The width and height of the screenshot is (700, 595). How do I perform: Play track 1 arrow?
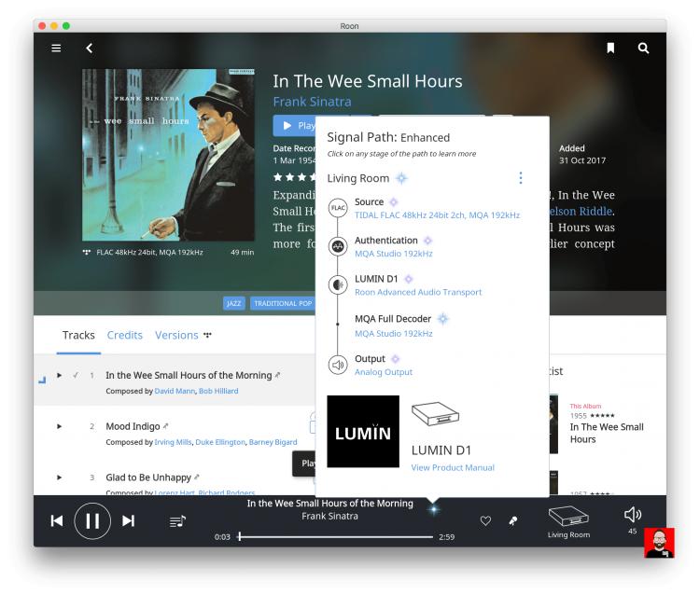coord(59,376)
